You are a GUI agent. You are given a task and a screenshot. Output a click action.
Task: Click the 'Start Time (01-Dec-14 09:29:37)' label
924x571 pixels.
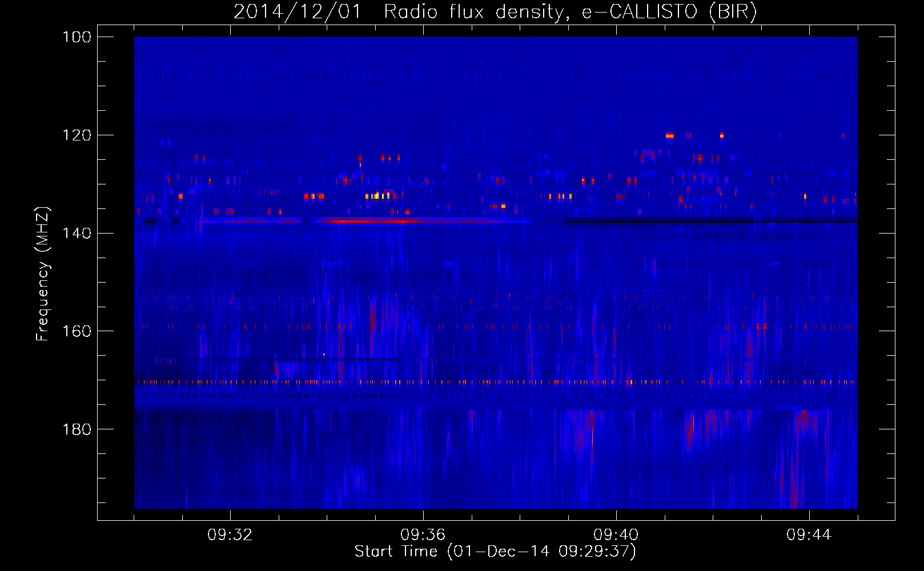(x=495, y=552)
